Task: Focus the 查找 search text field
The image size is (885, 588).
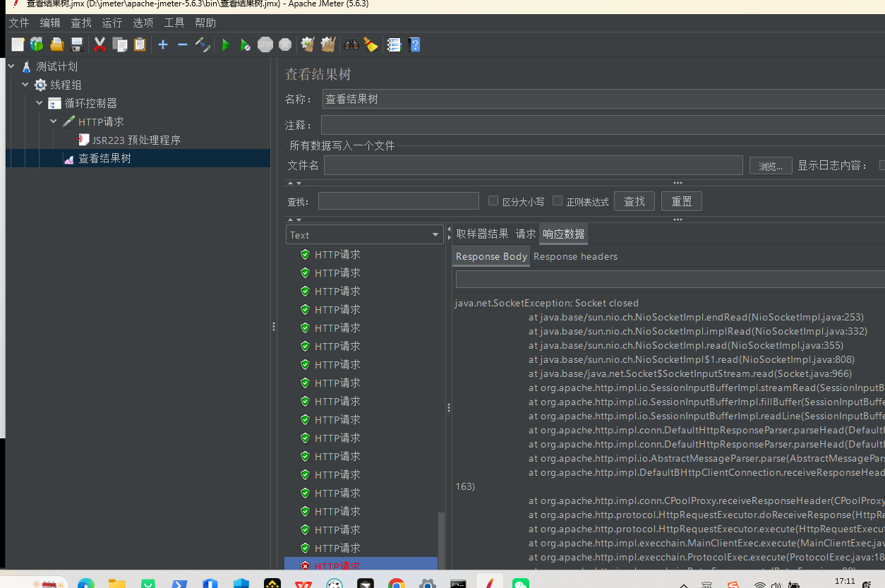Action: point(399,201)
